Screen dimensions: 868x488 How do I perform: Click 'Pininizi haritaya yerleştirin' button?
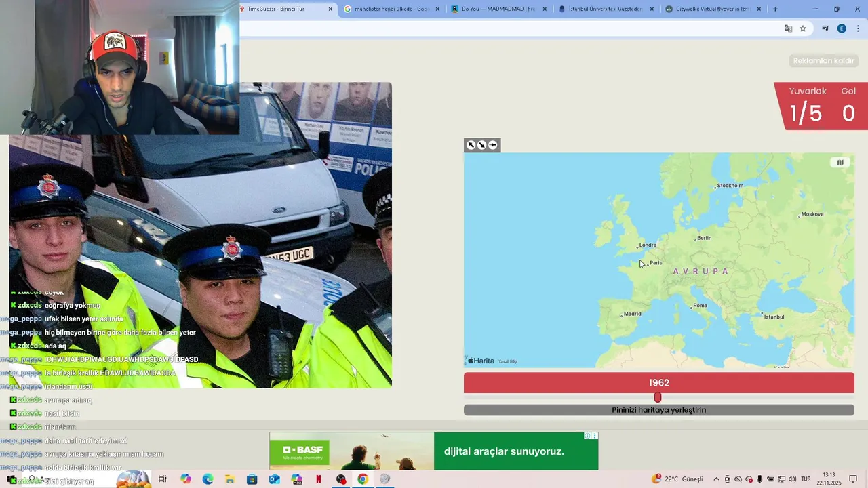(x=659, y=410)
